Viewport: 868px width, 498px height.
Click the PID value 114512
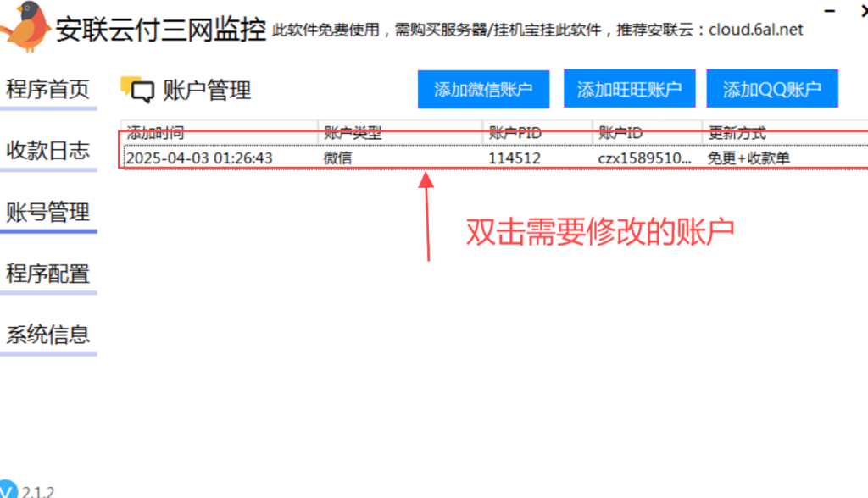pyautogui.click(x=515, y=158)
